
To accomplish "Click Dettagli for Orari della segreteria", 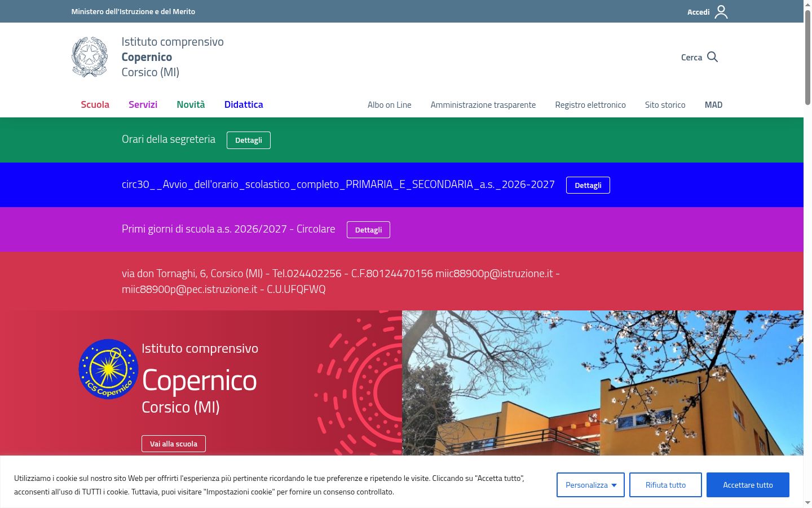I will point(249,140).
